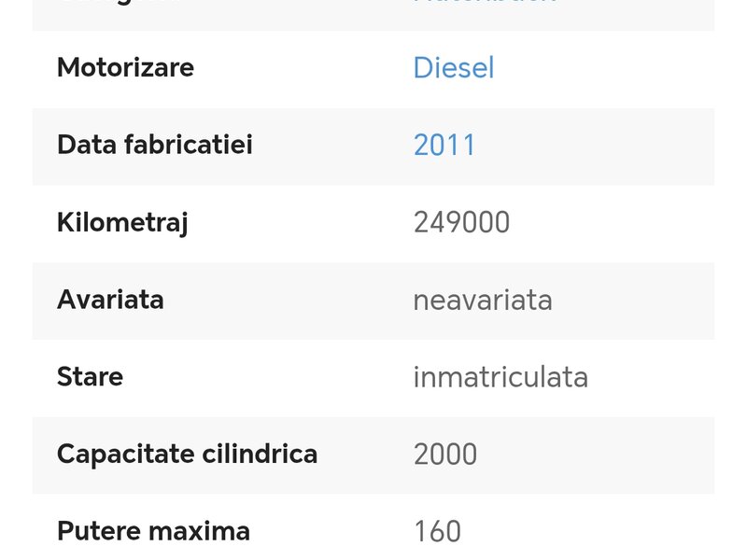Select the Putere maxima label
The width and height of the screenshot is (747, 560).
coord(153,531)
